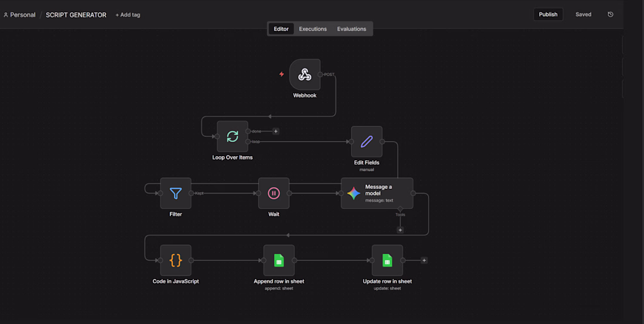Click the workflow history clock icon

[x=610, y=15]
